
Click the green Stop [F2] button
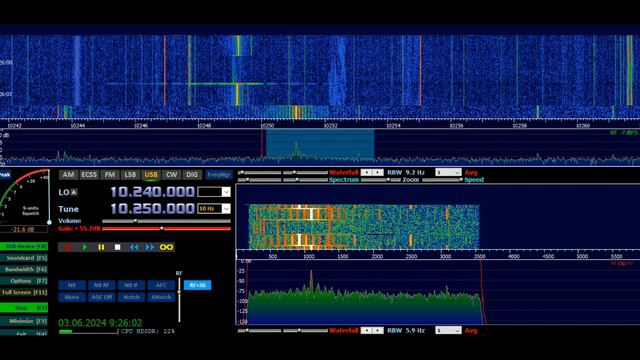pyautogui.click(x=24, y=307)
